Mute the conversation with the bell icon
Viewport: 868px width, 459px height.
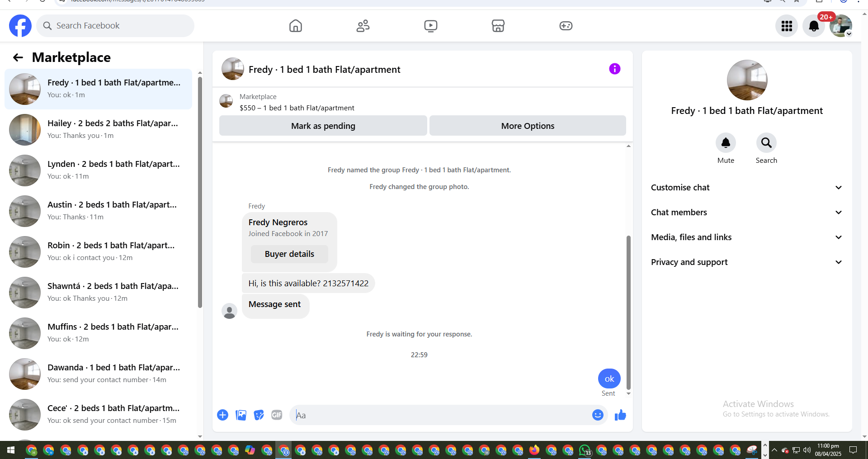click(x=726, y=143)
